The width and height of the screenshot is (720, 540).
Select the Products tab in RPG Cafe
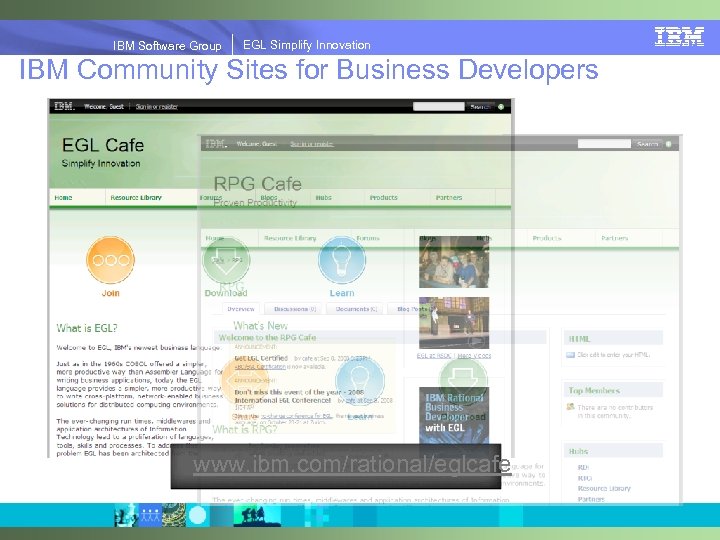(x=547, y=238)
